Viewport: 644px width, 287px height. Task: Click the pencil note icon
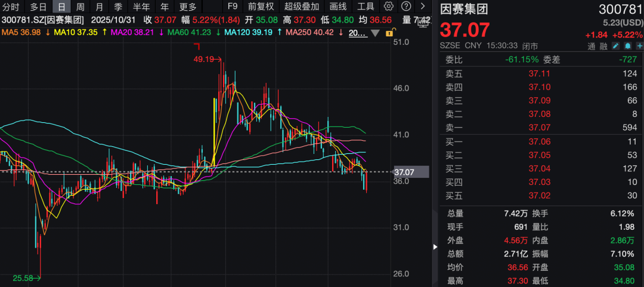click(x=615, y=46)
